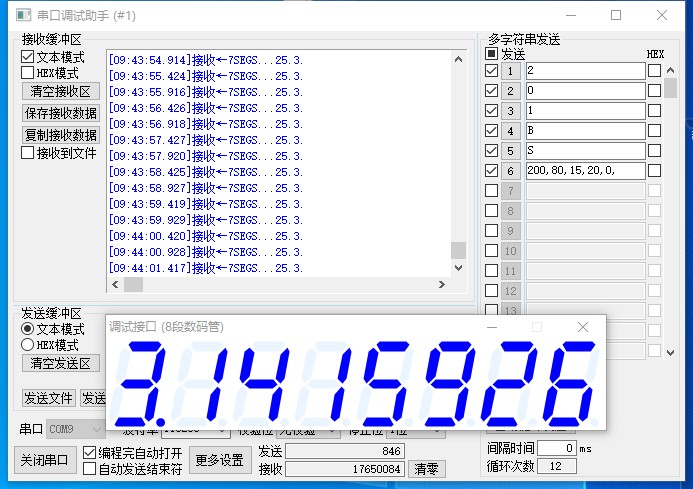This screenshot has width=693, height=489.
Task: Click the 发送 counter field showing 846
Action: [x=345, y=451]
